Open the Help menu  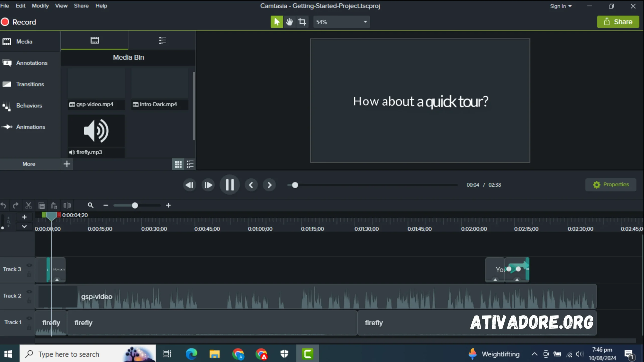point(101,6)
